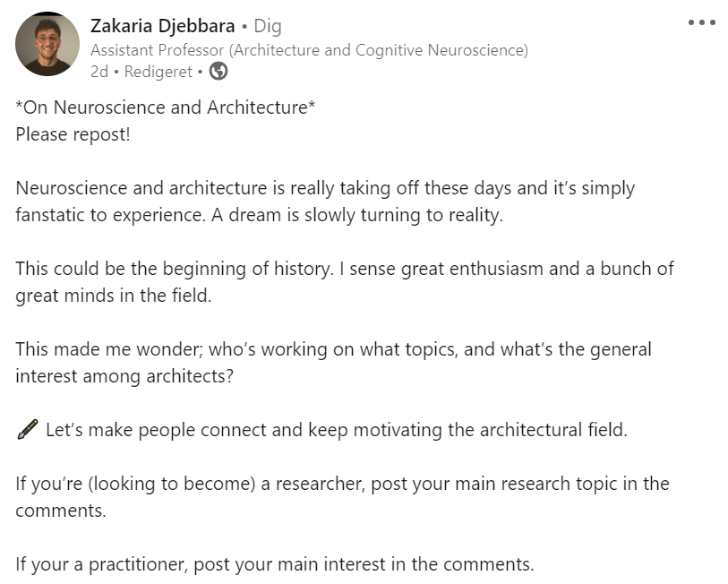This screenshot has height=584, width=728.
Task: Click the Assistant Professor headline text
Action: coord(309,50)
